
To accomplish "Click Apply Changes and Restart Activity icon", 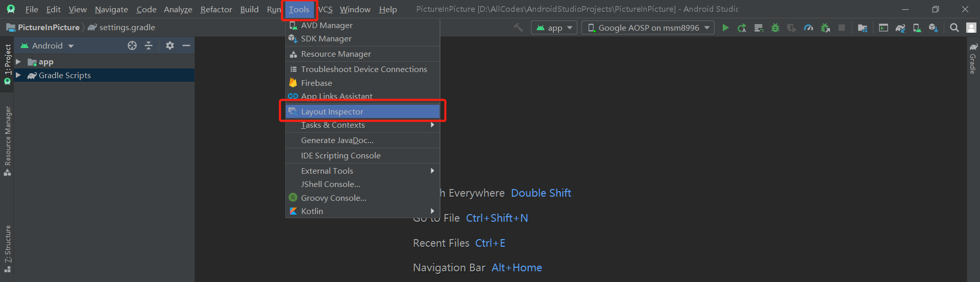I will tap(742, 28).
